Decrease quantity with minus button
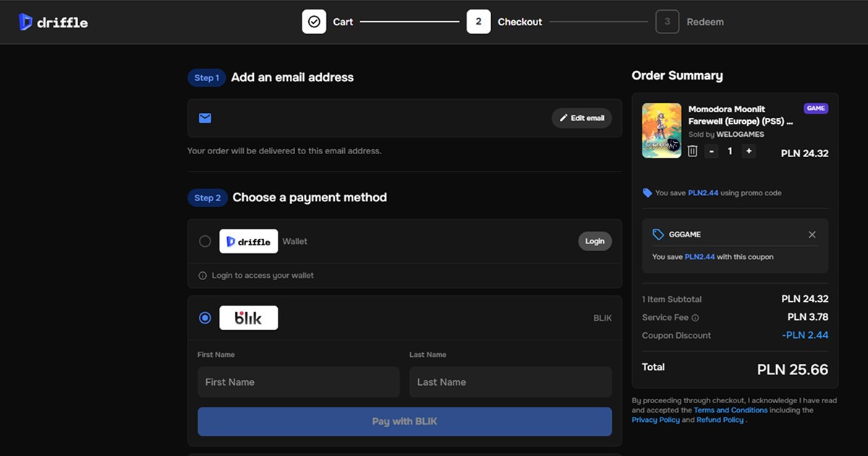Image resolution: width=868 pixels, height=456 pixels. 712,151
